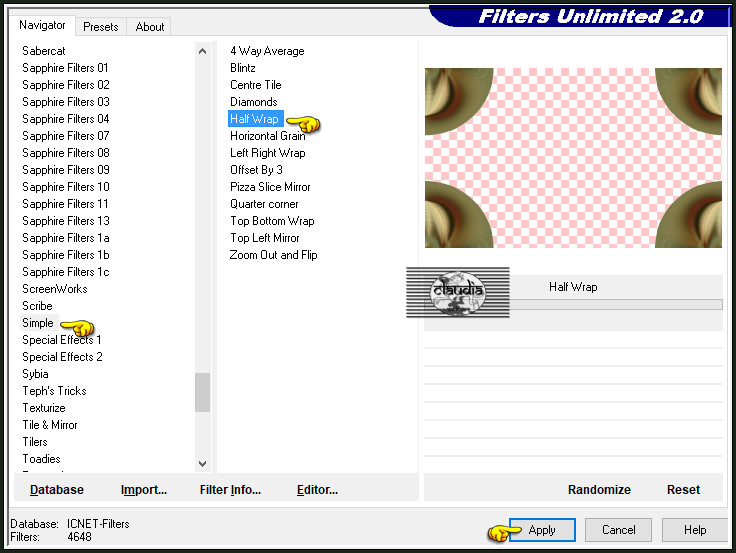The height and width of the screenshot is (553, 736).
Task: Select the Tilers category
Action: click(35, 442)
